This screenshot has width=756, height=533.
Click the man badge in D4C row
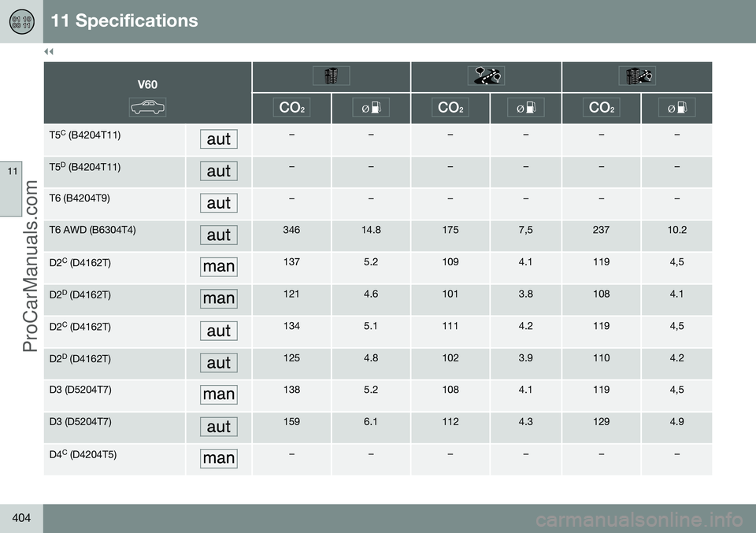pyautogui.click(x=219, y=458)
